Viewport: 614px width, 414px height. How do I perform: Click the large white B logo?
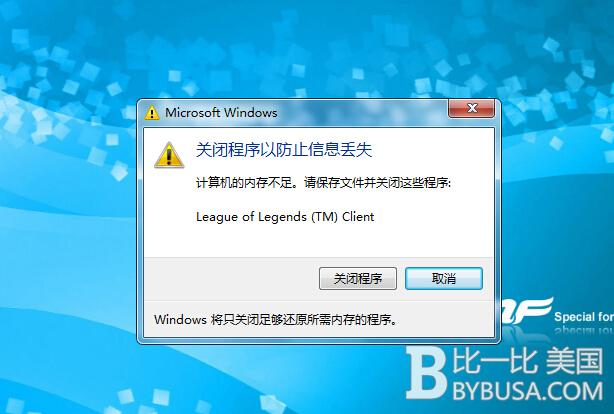pyautogui.click(x=425, y=373)
